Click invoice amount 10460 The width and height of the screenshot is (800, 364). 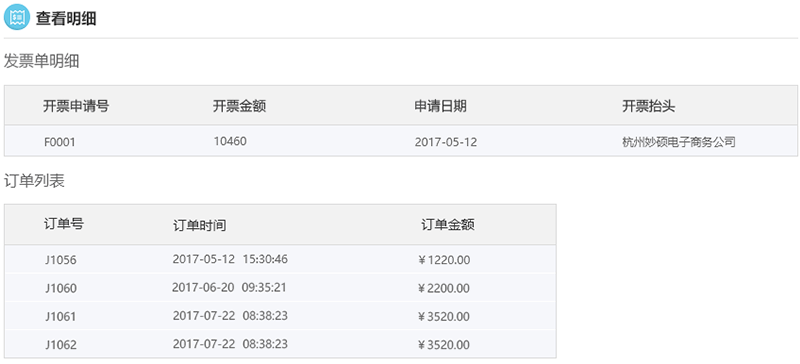click(x=230, y=141)
